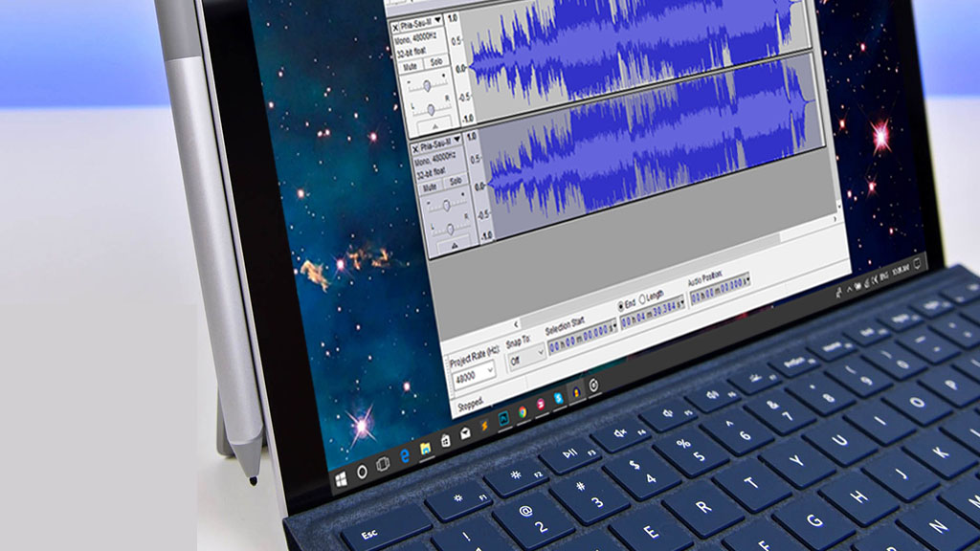The image size is (980, 551).
Task: Open the teal-framed picture app on taskbar
Action: tap(503, 419)
